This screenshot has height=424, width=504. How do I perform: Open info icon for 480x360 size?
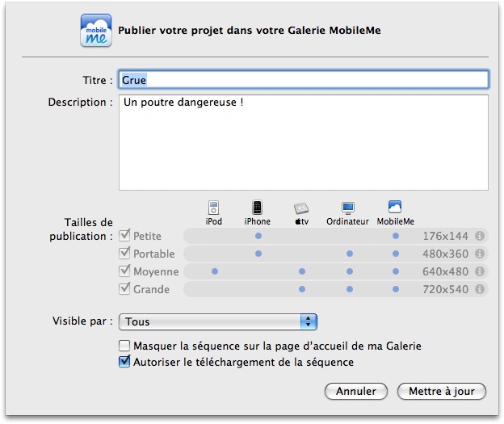click(x=480, y=254)
